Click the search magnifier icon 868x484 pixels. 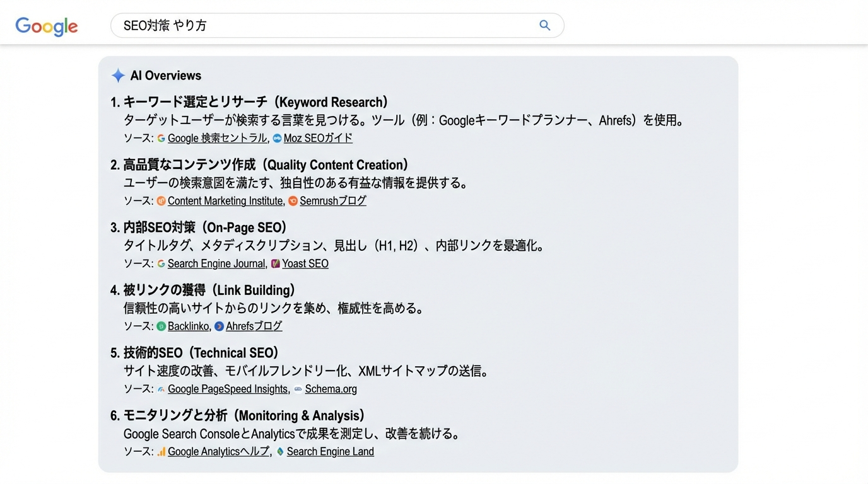(x=544, y=25)
